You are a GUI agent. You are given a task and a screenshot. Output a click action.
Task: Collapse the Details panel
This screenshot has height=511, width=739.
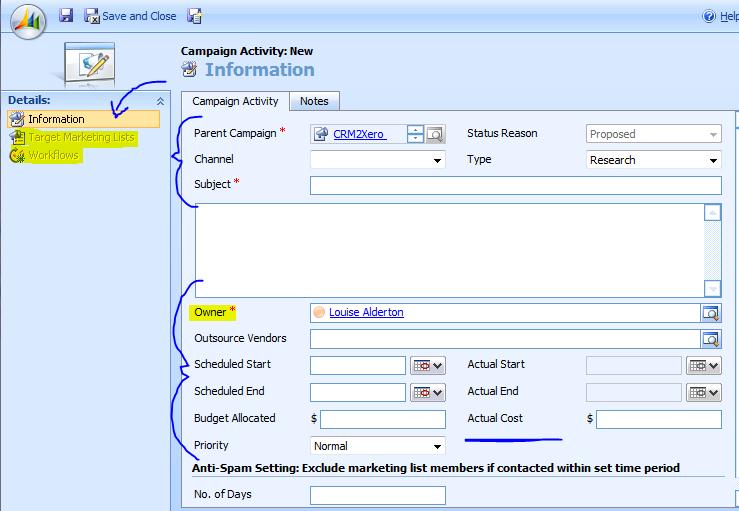point(160,101)
